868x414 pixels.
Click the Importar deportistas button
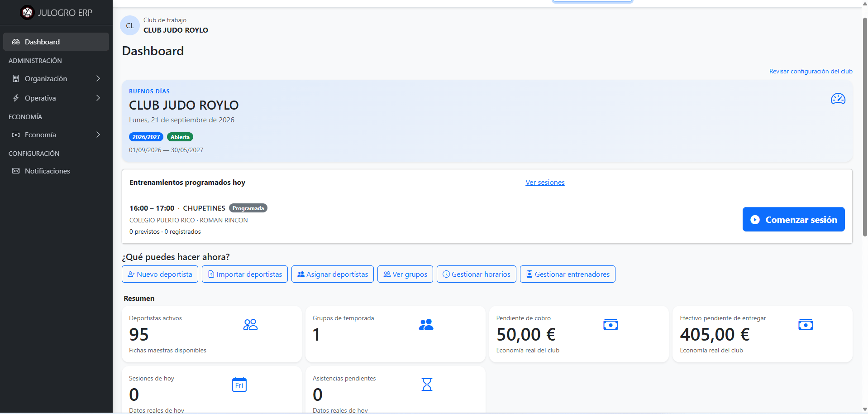coord(244,274)
